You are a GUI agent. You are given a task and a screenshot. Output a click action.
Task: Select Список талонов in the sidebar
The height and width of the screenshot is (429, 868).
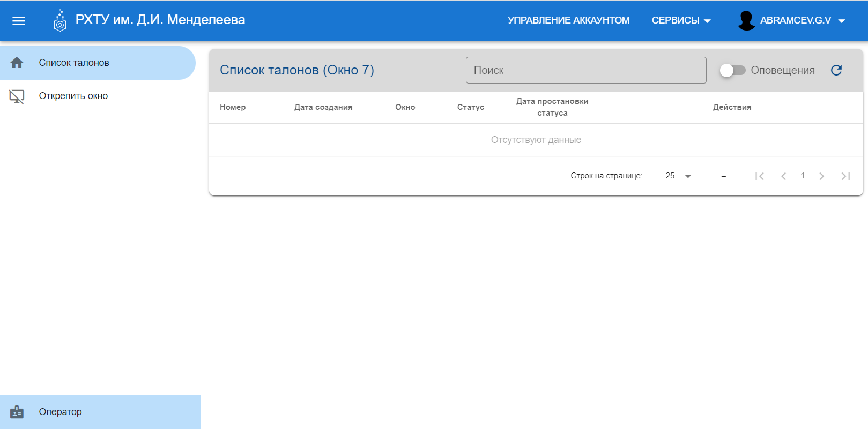click(74, 63)
